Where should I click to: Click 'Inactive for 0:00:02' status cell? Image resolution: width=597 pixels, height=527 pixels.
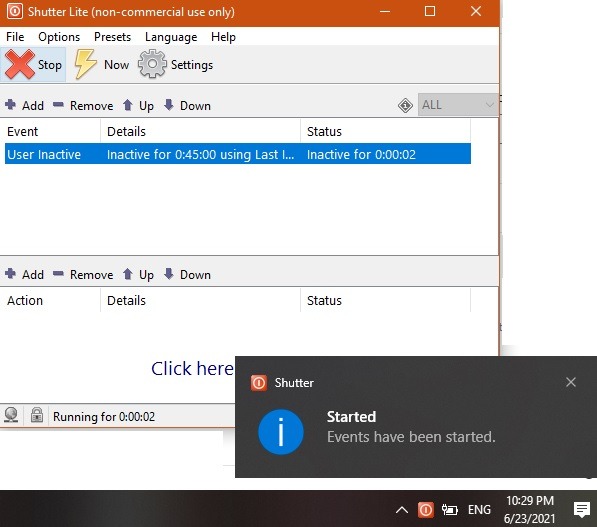361,154
